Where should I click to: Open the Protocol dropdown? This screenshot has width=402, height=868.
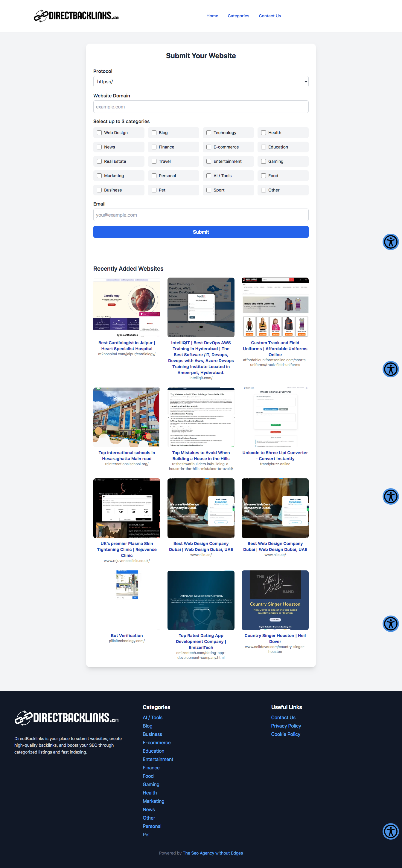tap(201, 82)
